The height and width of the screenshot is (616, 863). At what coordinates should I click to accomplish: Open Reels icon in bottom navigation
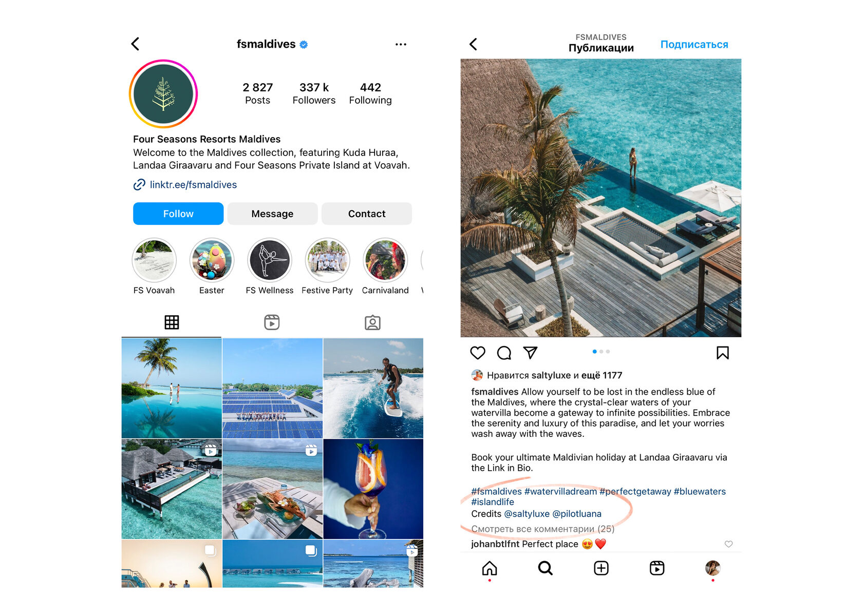656,568
